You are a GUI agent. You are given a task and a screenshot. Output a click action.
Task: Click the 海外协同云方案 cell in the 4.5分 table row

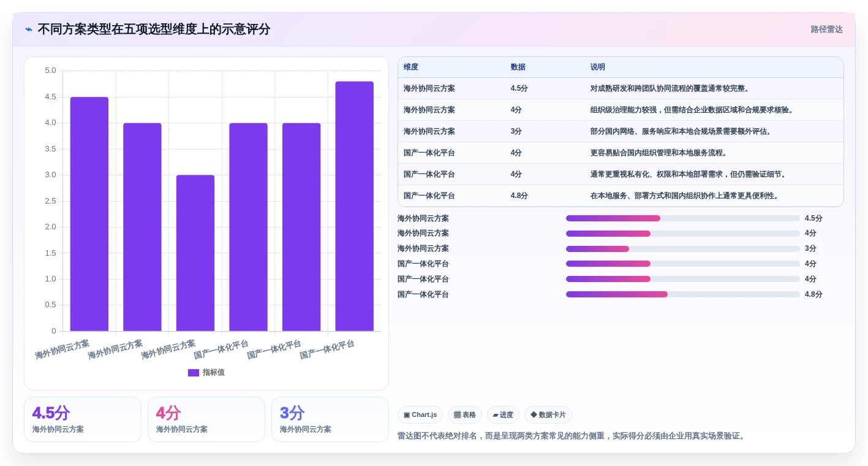click(429, 88)
